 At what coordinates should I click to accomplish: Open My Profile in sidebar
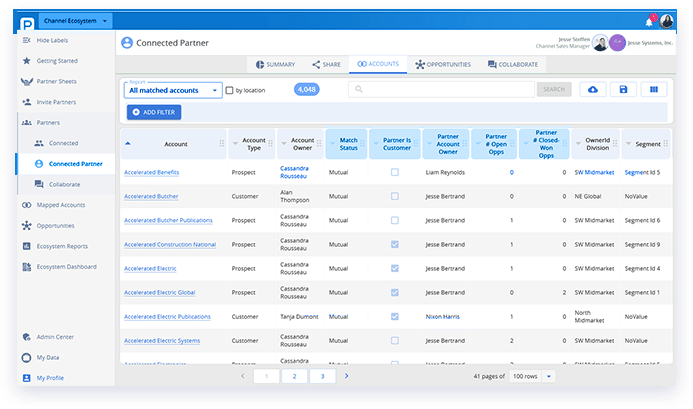[50, 378]
